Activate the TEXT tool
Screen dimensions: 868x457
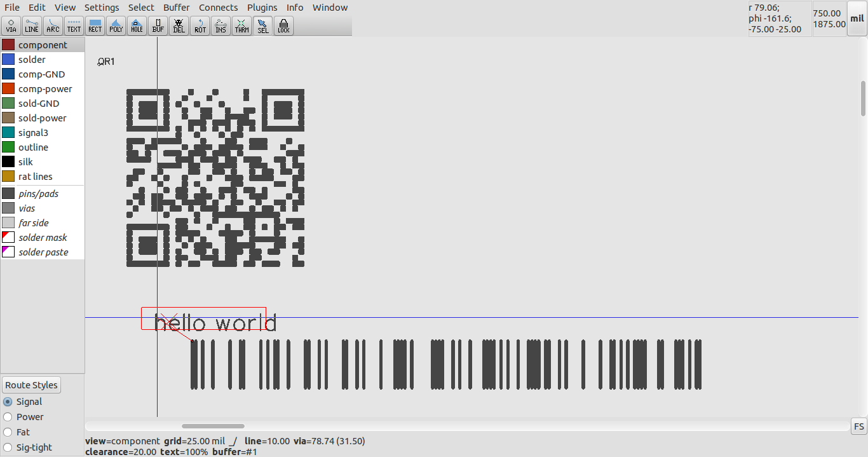[74, 25]
